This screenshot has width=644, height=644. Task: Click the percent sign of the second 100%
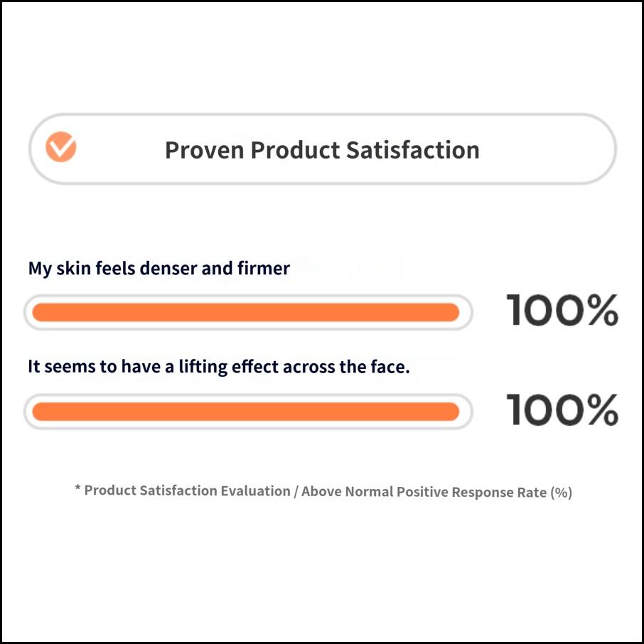pyautogui.click(x=599, y=410)
